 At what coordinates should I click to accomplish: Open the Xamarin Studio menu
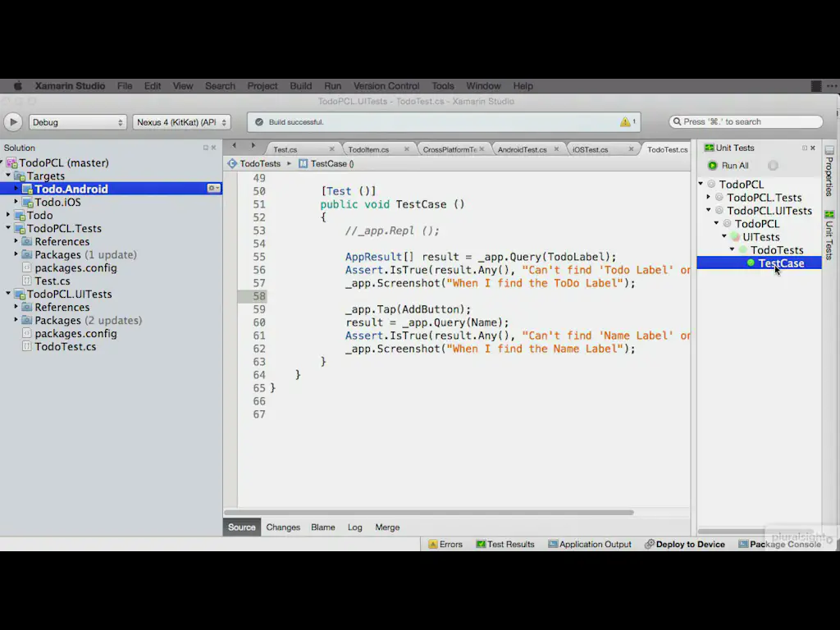pyautogui.click(x=70, y=85)
